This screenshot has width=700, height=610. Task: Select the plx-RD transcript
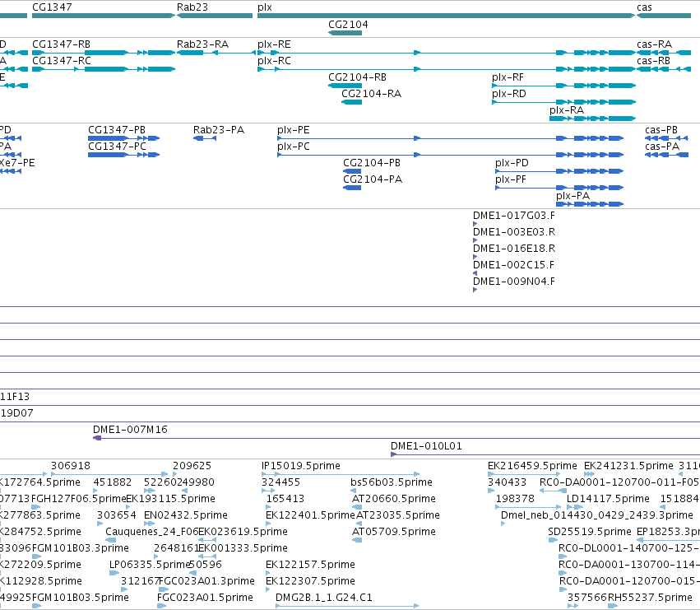pyautogui.click(x=563, y=102)
